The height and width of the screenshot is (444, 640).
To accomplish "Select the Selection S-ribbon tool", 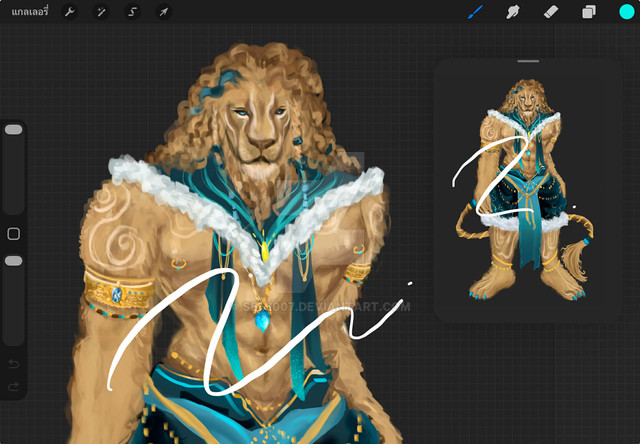I will 132,12.
